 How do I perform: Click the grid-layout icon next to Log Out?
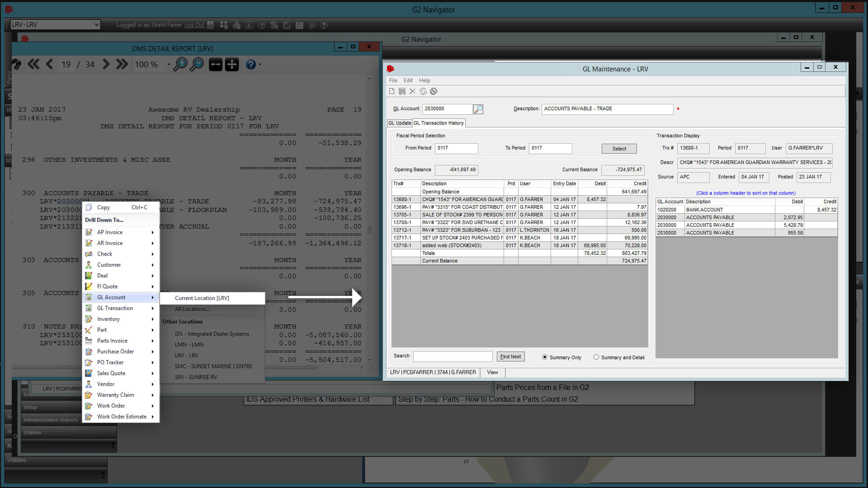pos(223,25)
